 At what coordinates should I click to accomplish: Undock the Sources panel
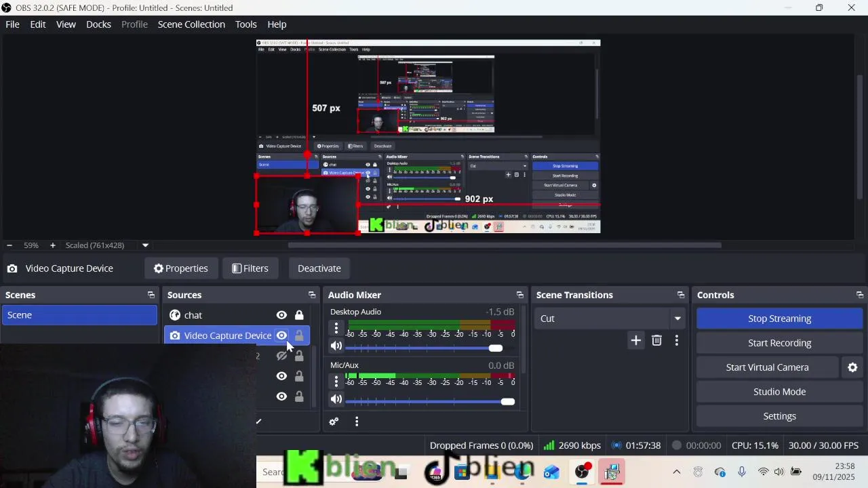pos(312,295)
